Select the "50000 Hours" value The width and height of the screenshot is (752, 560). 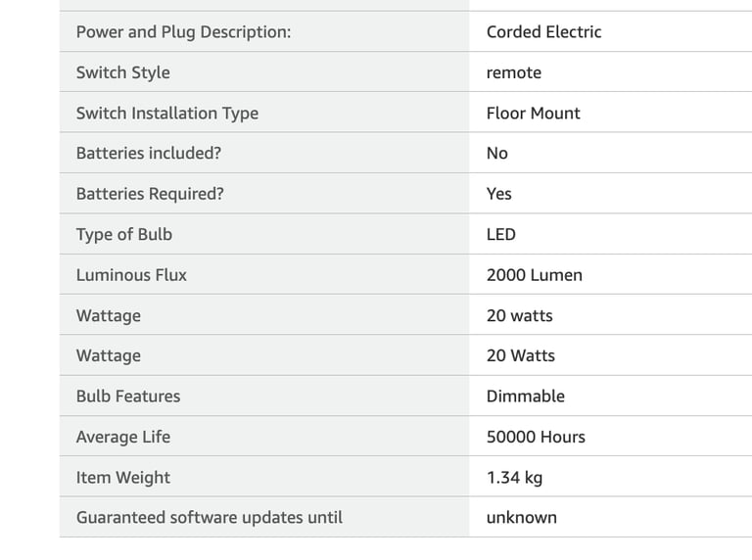point(536,437)
